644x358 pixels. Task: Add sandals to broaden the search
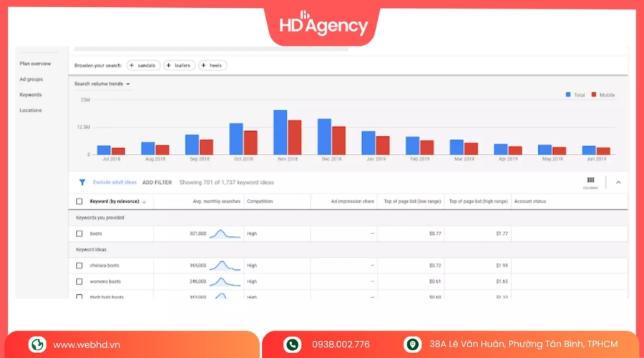pyautogui.click(x=143, y=65)
